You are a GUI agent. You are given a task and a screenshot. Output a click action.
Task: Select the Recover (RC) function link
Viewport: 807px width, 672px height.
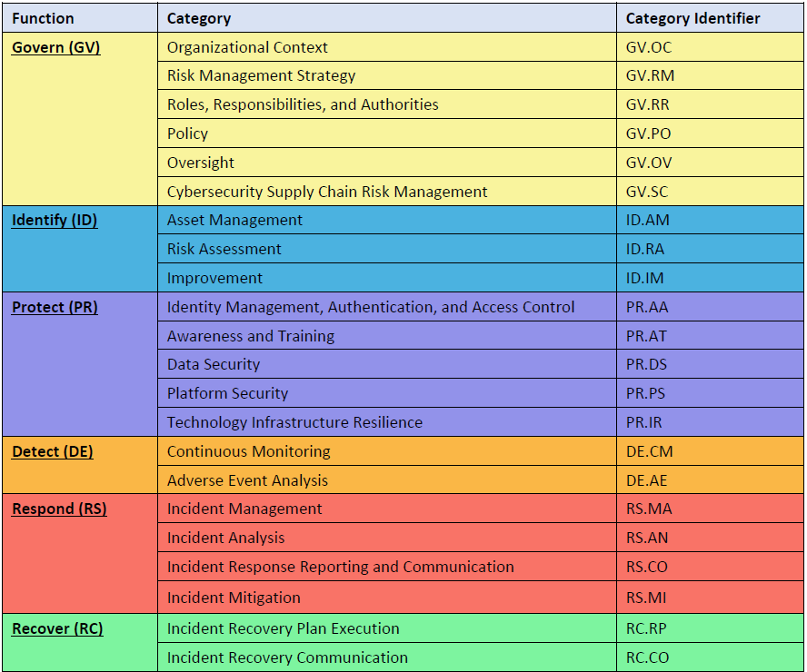(57, 628)
